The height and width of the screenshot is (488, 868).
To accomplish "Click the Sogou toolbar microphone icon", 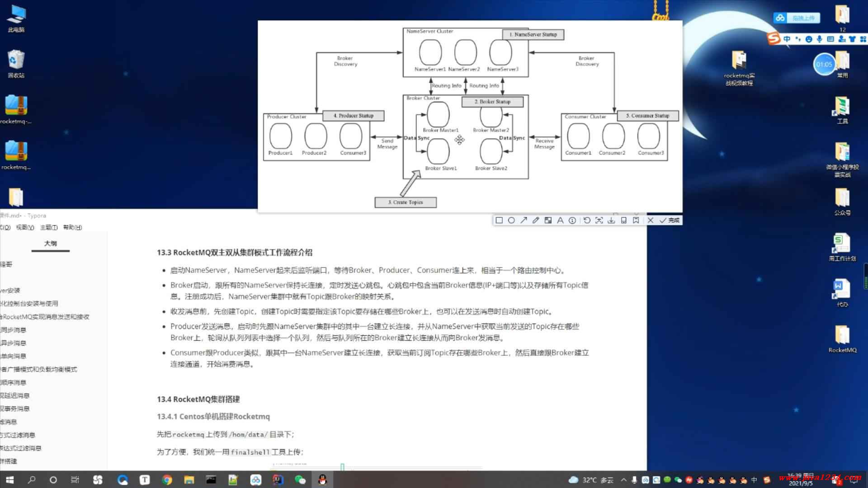I will pos(820,39).
